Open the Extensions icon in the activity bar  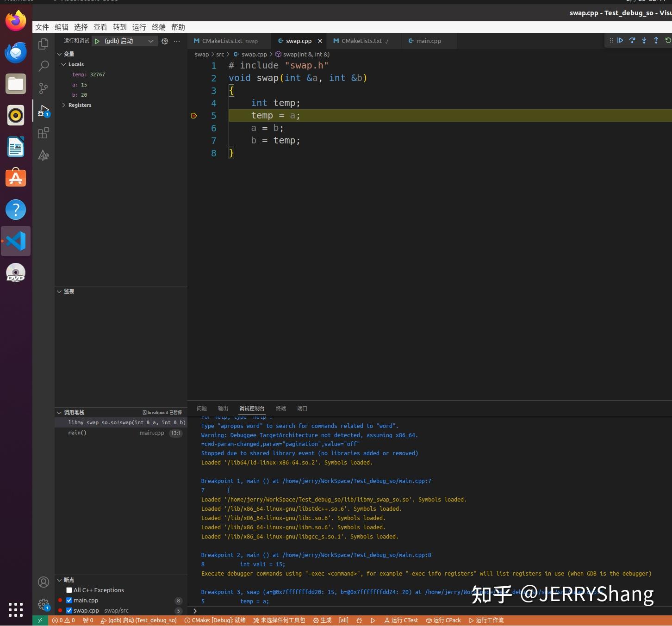(x=43, y=133)
